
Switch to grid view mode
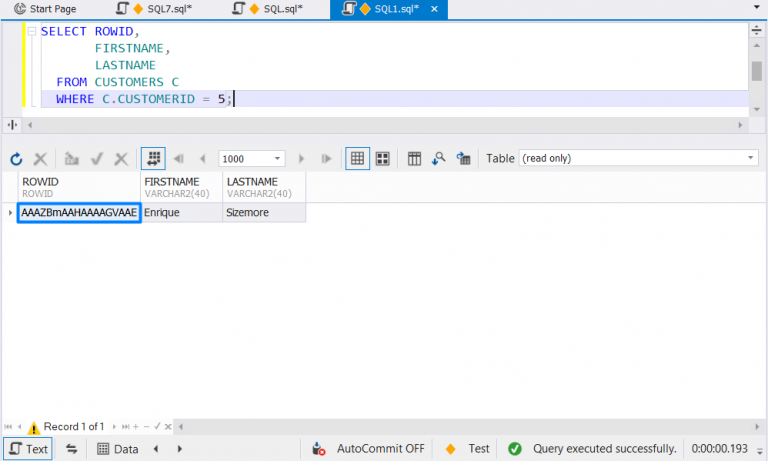coord(358,158)
